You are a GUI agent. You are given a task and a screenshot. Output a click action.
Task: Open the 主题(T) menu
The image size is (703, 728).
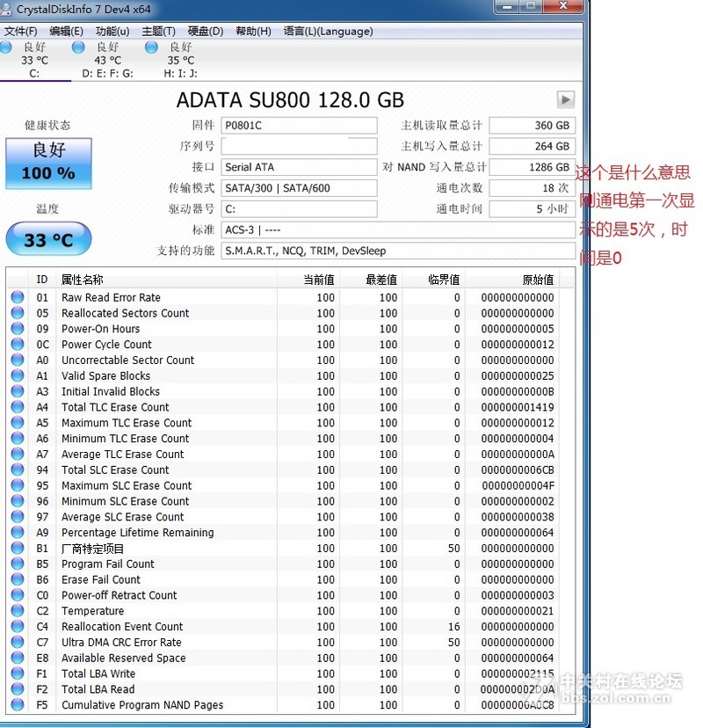coord(159,31)
